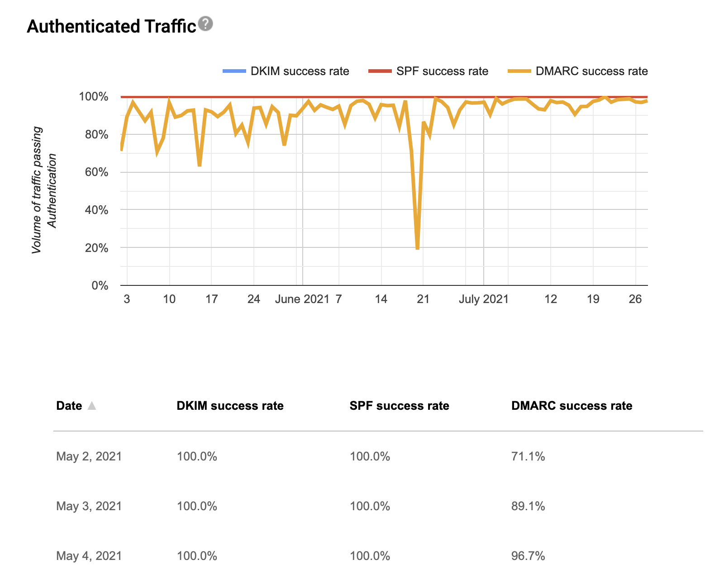Viewport: 705px width, 588px height.
Task: Click the orange DMARC legend line swatch
Action: coord(519,71)
